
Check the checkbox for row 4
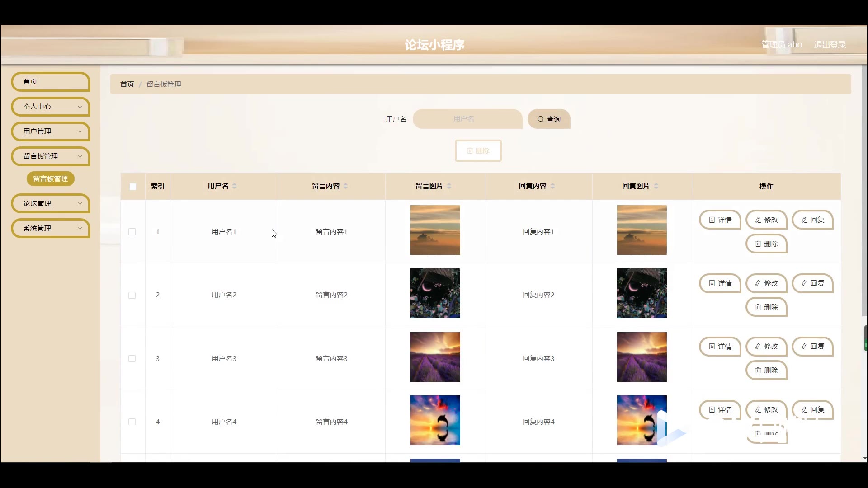click(132, 422)
